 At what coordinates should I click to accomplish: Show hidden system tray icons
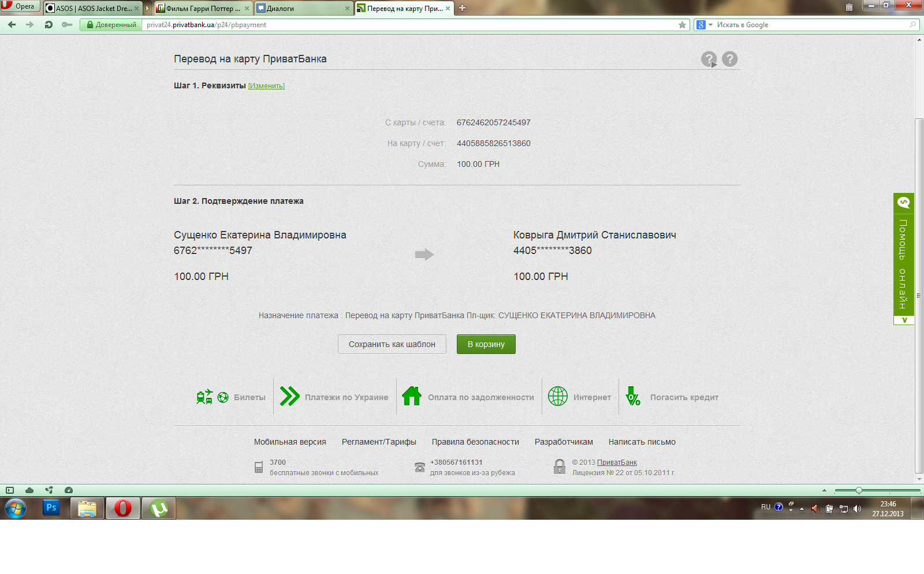(802, 509)
